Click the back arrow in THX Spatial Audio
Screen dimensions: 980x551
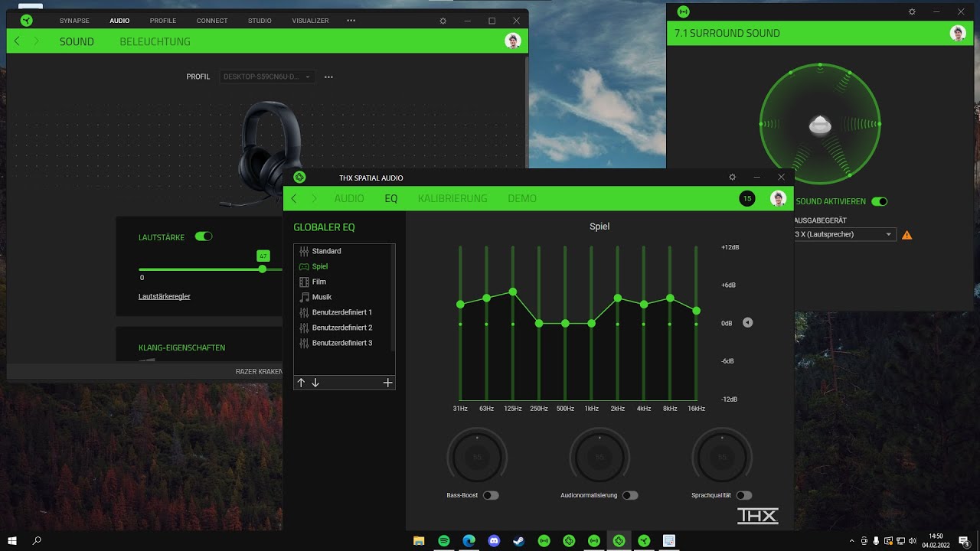tap(294, 198)
